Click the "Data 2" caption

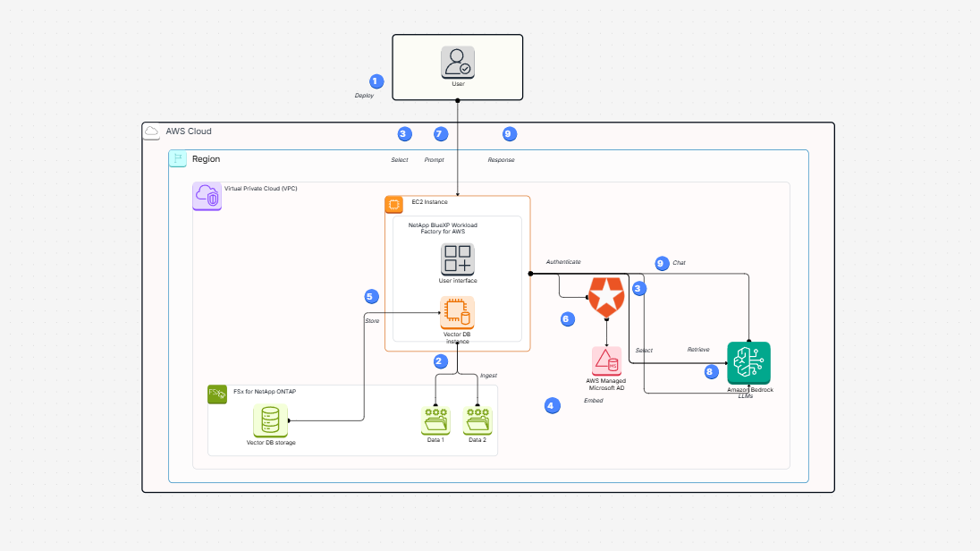point(477,440)
